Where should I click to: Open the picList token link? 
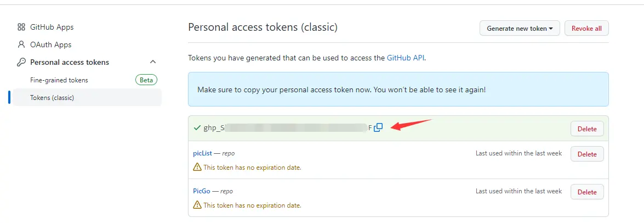click(x=202, y=153)
